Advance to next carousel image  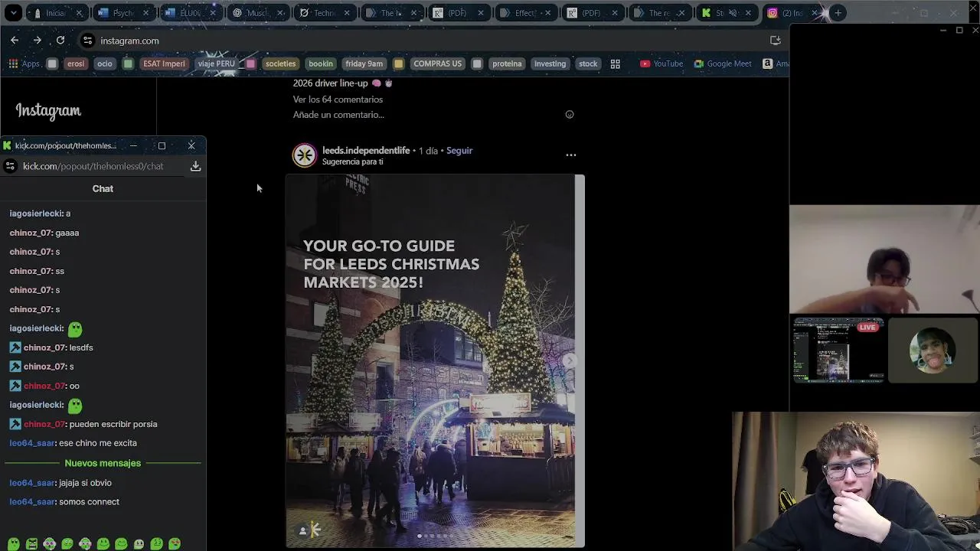[x=568, y=360]
